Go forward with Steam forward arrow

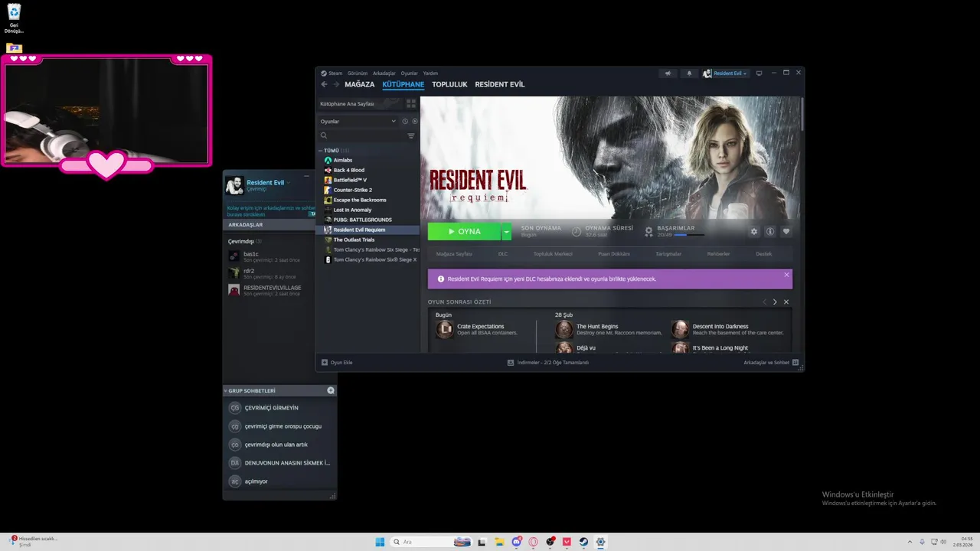point(336,84)
